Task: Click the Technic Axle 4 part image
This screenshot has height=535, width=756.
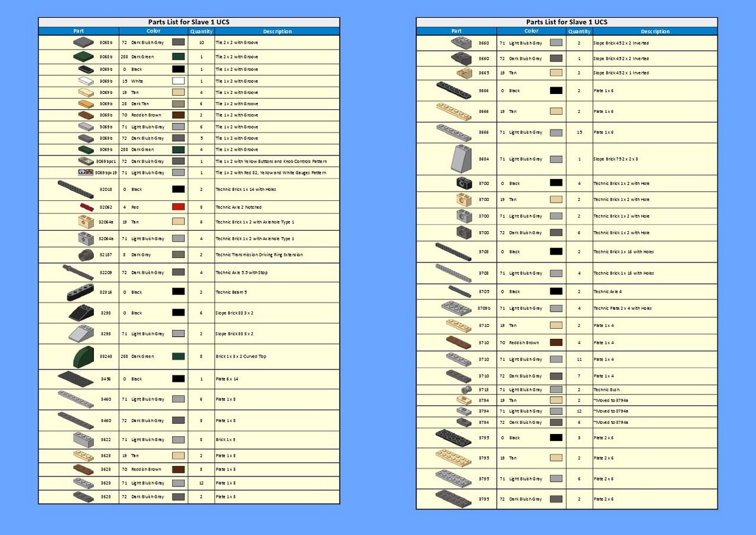Action: pos(460,291)
